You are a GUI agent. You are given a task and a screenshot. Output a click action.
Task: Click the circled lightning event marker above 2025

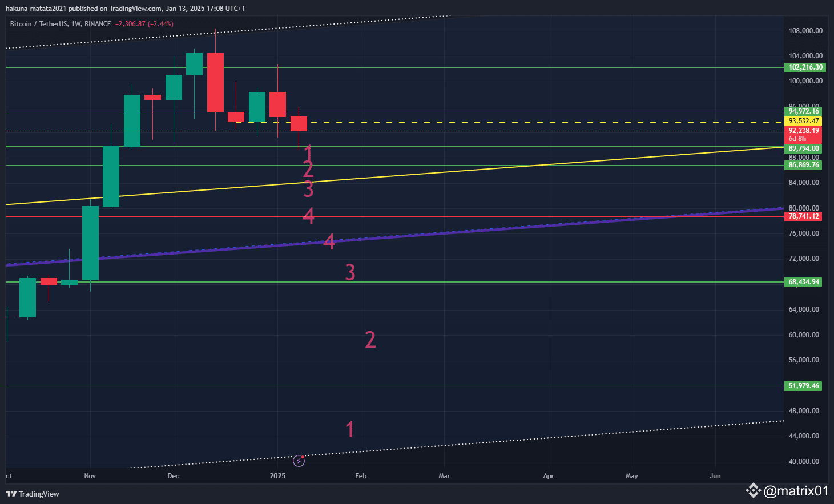click(299, 461)
